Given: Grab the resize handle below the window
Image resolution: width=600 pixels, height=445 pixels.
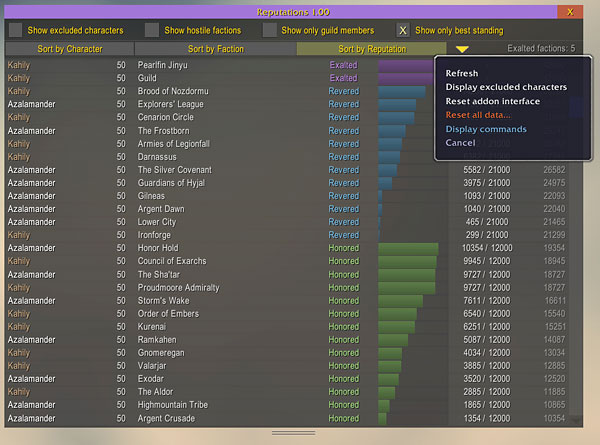Looking at the screenshot, I should [293, 433].
